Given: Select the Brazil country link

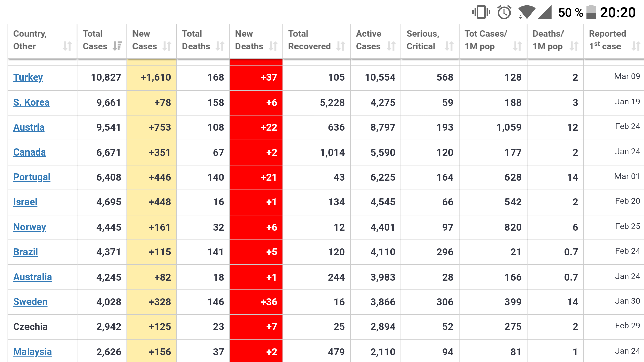Looking at the screenshot, I should coord(25,252).
